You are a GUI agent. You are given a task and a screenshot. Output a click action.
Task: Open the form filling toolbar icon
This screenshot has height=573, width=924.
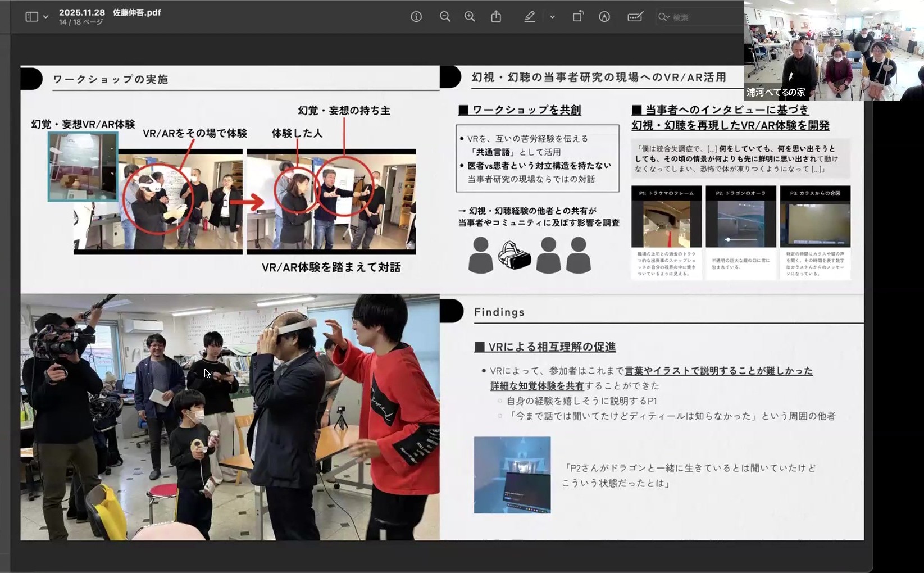[x=635, y=17]
